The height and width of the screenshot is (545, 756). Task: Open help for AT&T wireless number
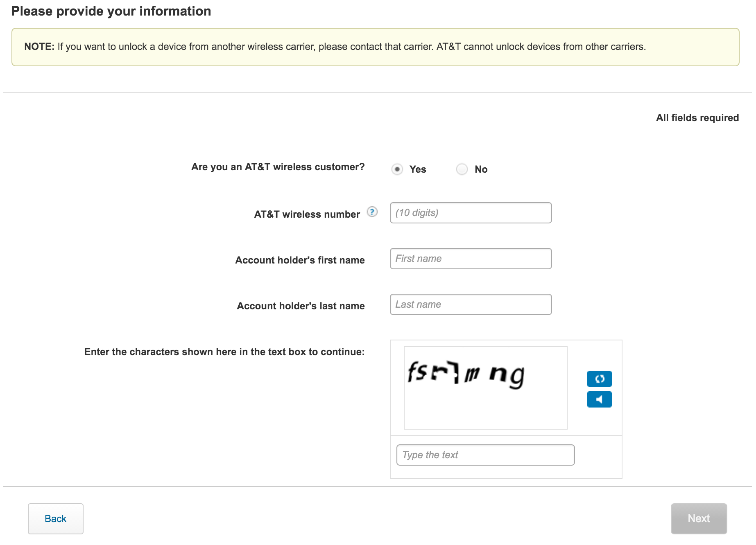point(372,212)
